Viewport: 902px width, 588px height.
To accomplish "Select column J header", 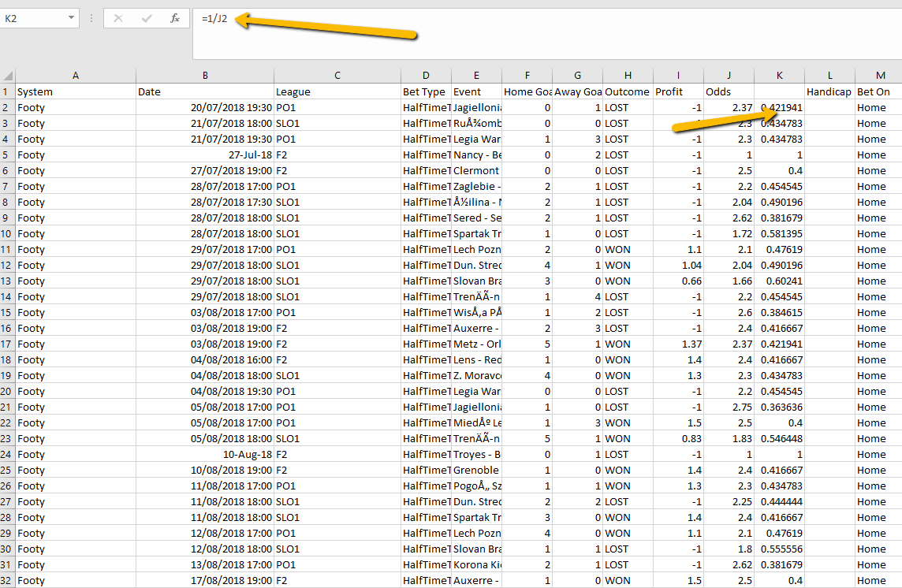I will pyautogui.click(x=729, y=76).
